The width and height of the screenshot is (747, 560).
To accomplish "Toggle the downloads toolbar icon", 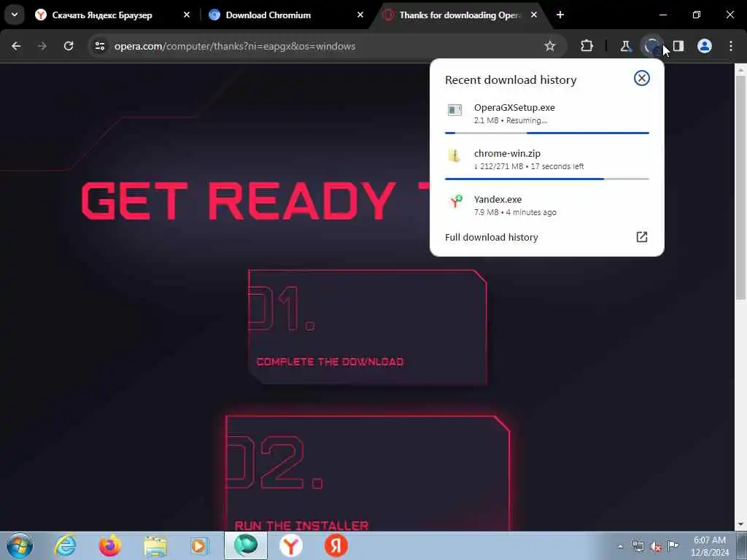I will (651, 46).
